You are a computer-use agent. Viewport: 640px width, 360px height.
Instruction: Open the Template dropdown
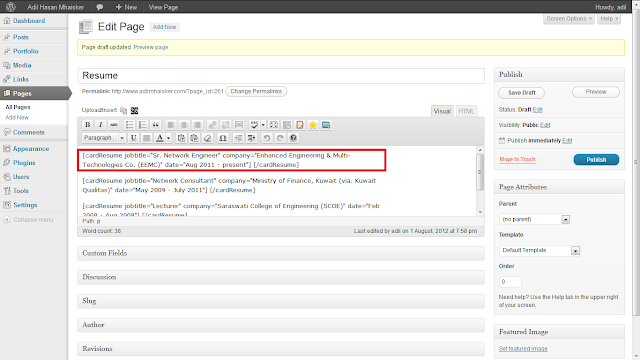(540, 250)
